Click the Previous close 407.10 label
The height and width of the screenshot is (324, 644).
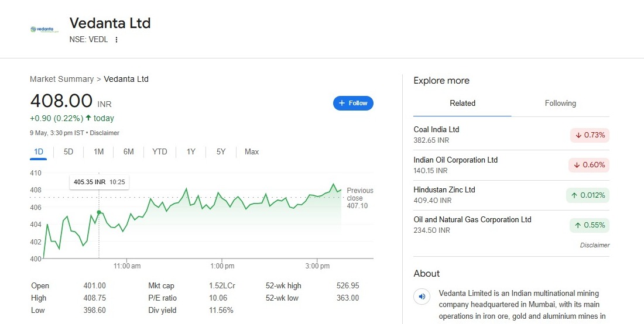[x=360, y=198]
